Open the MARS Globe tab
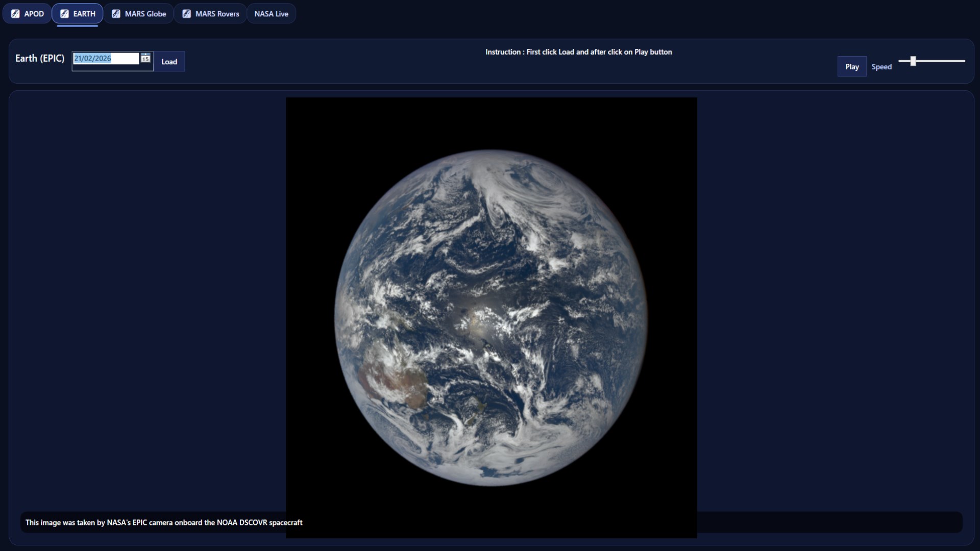980x551 pixels. click(145, 14)
